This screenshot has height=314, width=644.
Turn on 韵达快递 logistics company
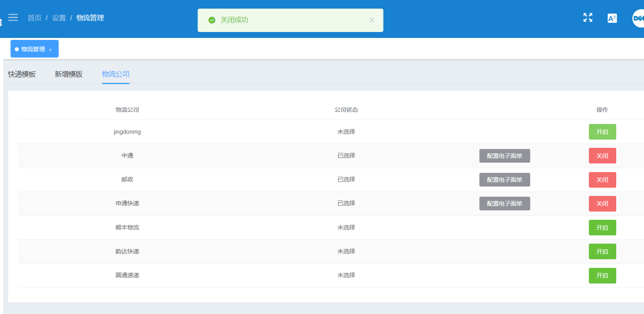[x=602, y=251]
